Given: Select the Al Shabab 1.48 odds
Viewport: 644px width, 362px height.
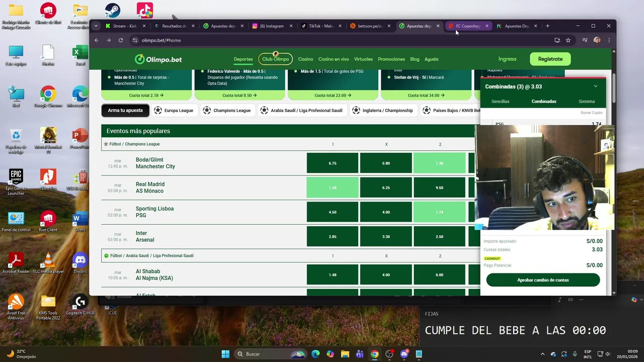Looking at the screenshot, I should [333, 275].
